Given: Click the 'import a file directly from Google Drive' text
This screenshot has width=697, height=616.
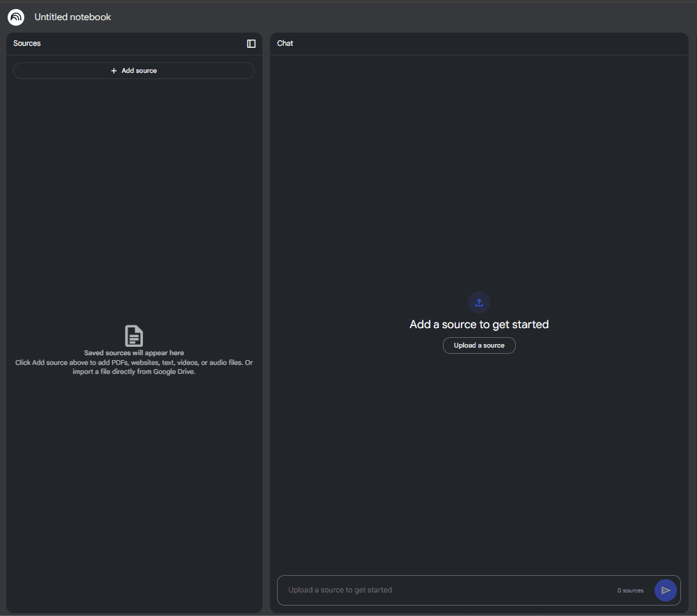Looking at the screenshot, I should [x=134, y=372].
